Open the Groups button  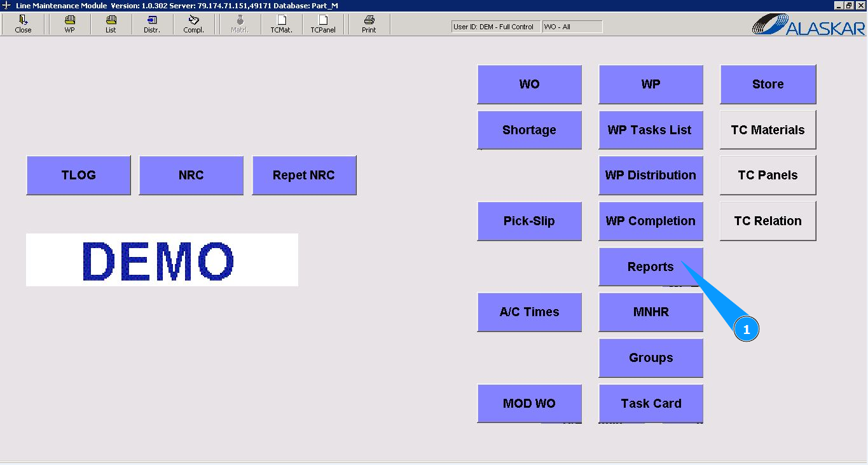pyautogui.click(x=651, y=357)
